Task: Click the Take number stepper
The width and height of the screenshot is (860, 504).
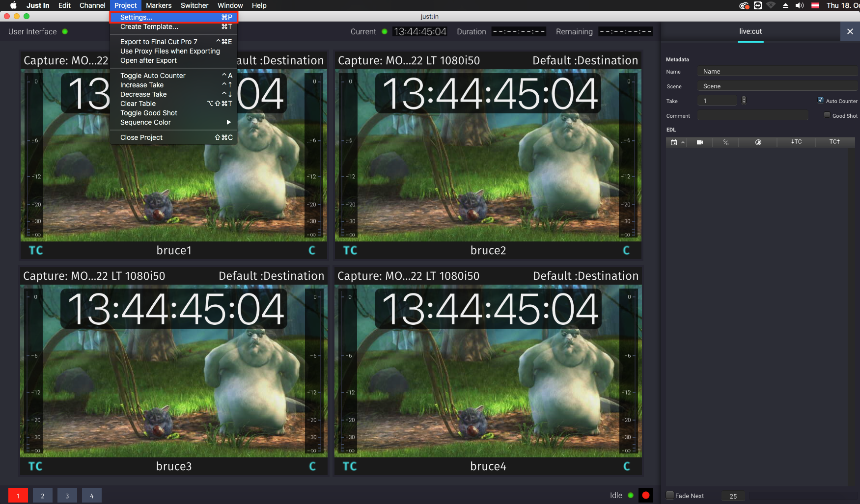Action: (x=744, y=101)
